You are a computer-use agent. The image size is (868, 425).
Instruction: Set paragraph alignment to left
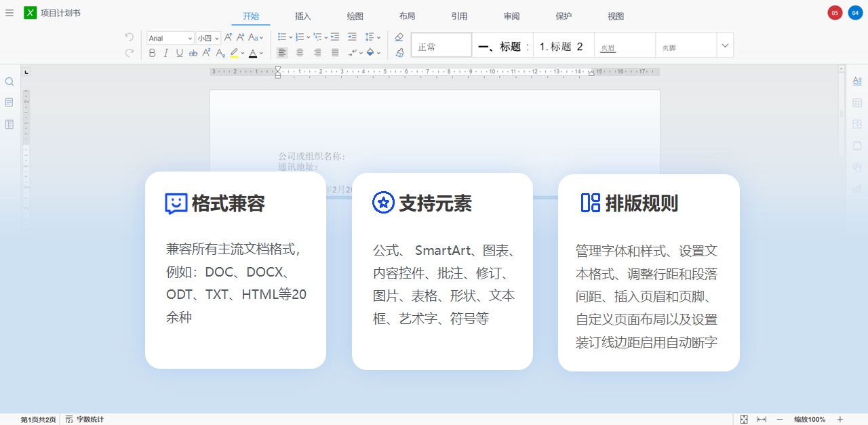pos(282,52)
